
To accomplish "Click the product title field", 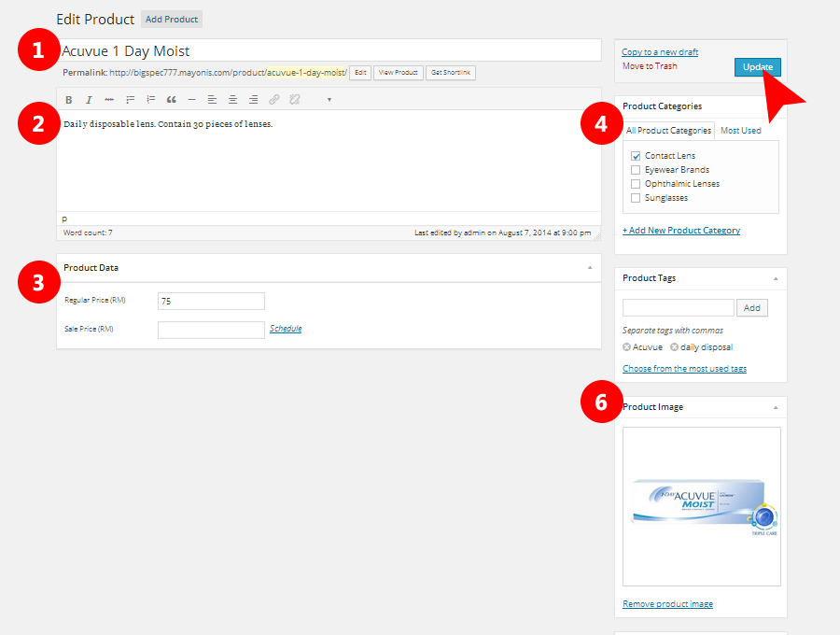I will coord(329,51).
